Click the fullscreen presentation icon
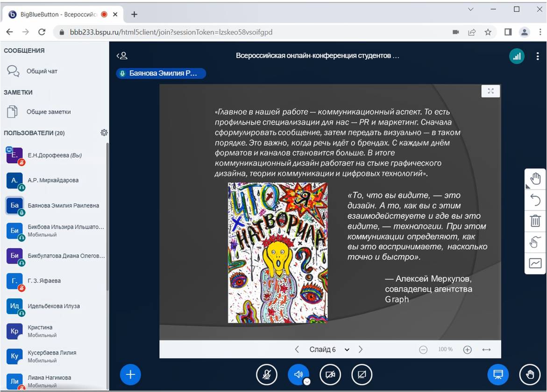Screen dimensions: 547x392 (490, 91)
